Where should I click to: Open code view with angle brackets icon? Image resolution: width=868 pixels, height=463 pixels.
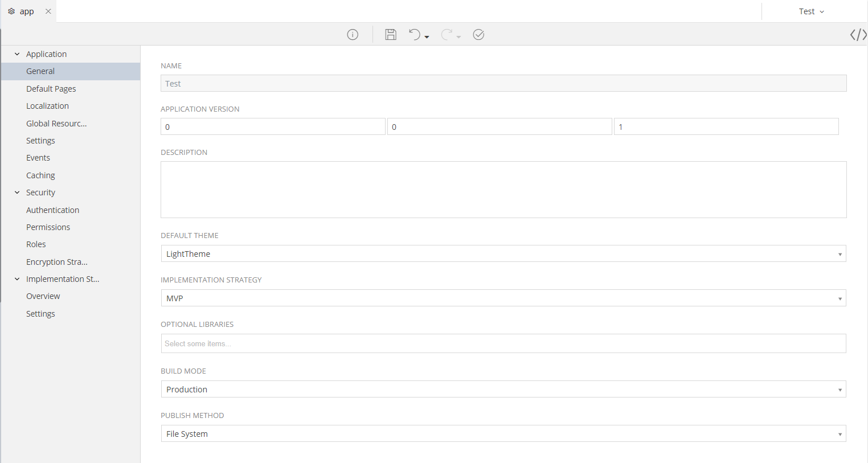[x=858, y=35]
